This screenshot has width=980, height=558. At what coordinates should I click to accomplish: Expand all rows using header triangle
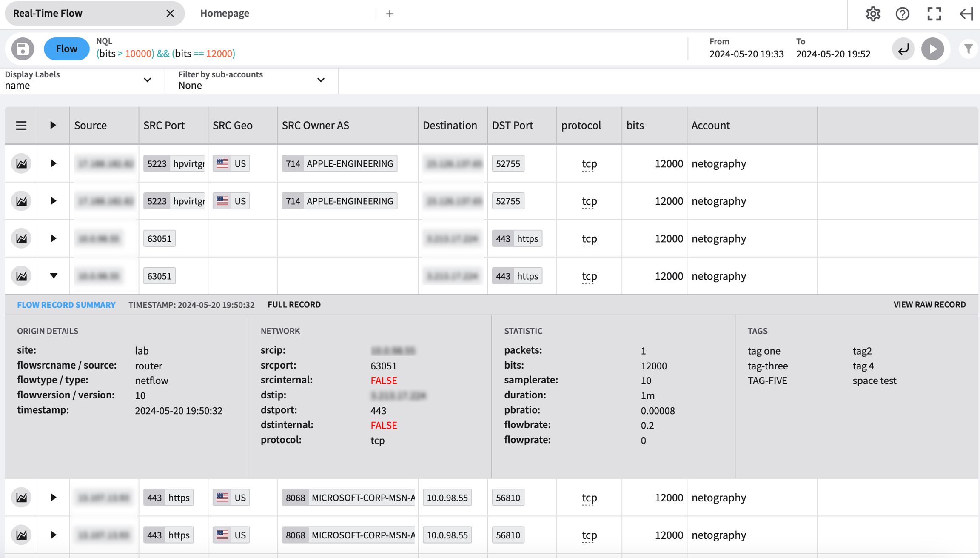53,125
